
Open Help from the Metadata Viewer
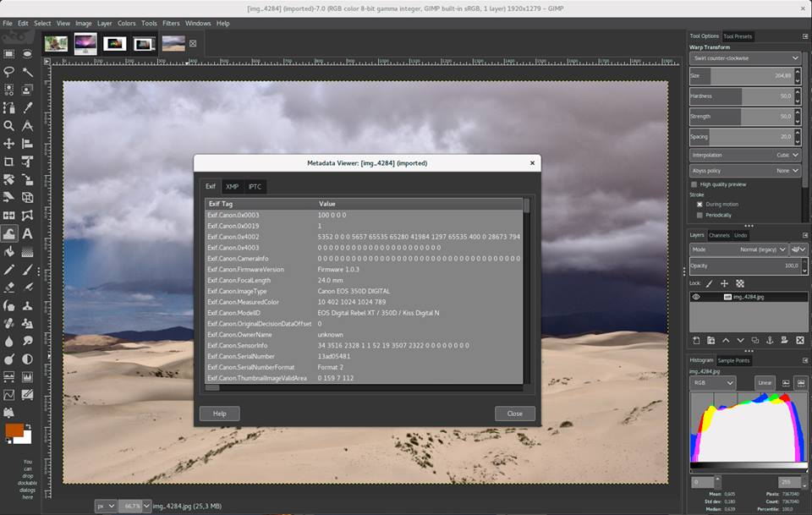click(x=220, y=414)
